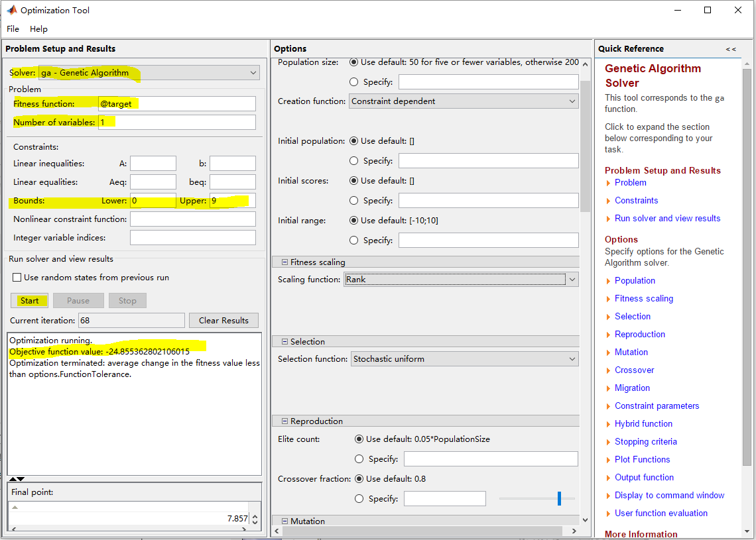Collapse the Fitness scaling section icon

(284, 262)
